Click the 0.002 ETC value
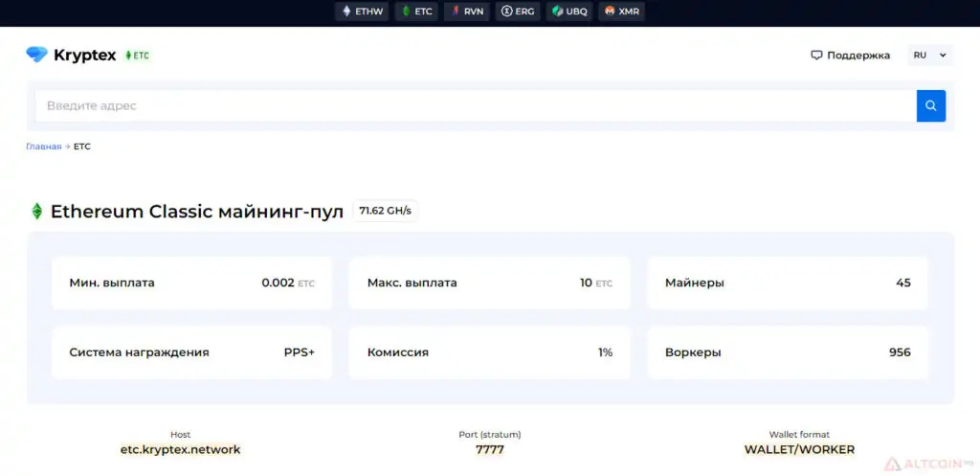The height and width of the screenshot is (476, 980). click(x=288, y=283)
